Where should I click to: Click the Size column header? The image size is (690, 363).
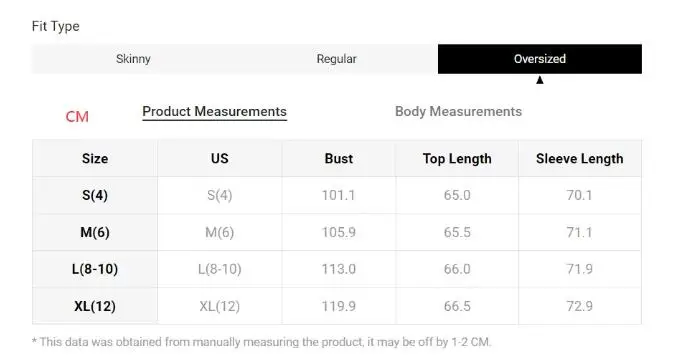pos(95,158)
